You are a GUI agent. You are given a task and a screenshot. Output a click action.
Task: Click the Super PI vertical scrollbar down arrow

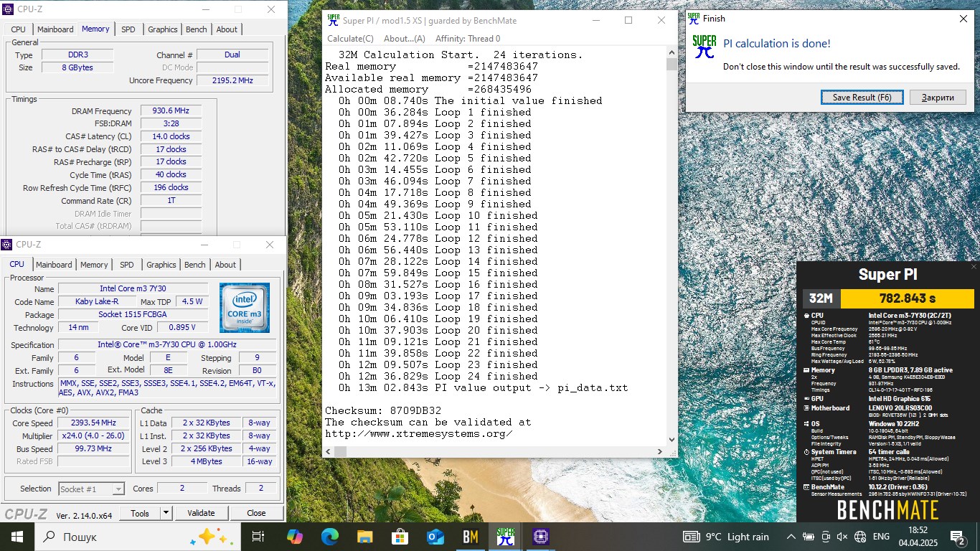[672, 440]
